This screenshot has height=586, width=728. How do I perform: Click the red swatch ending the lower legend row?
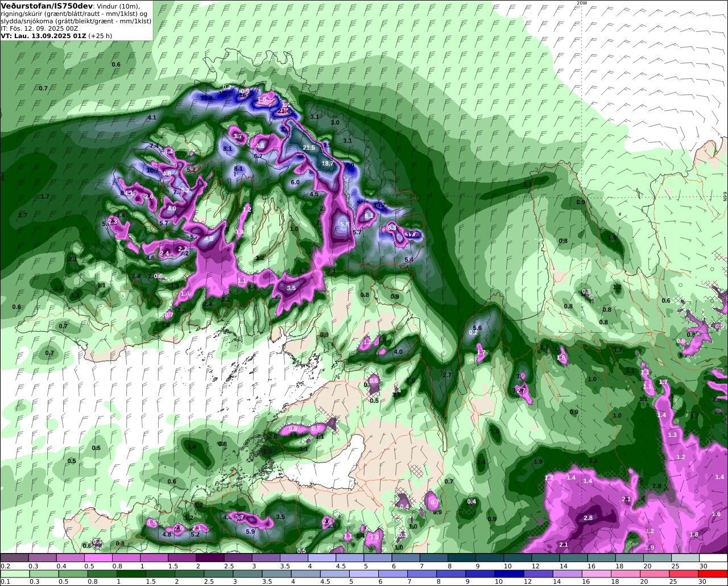pyautogui.click(x=714, y=573)
